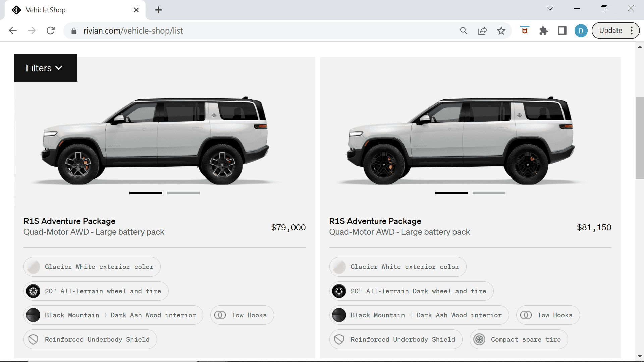Open the $79,000 R1S Adventure Package title
Image resolution: width=644 pixels, height=362 pixels.
coord(69,221)
